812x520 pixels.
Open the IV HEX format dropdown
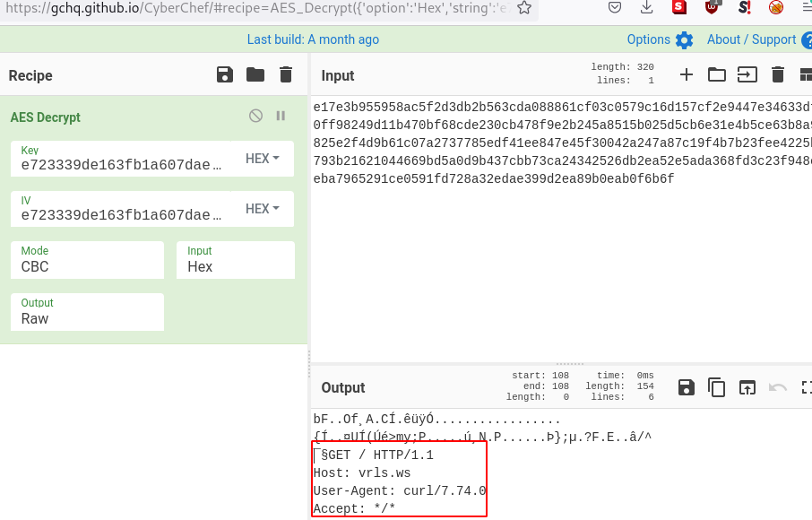[x=263, y=209]
